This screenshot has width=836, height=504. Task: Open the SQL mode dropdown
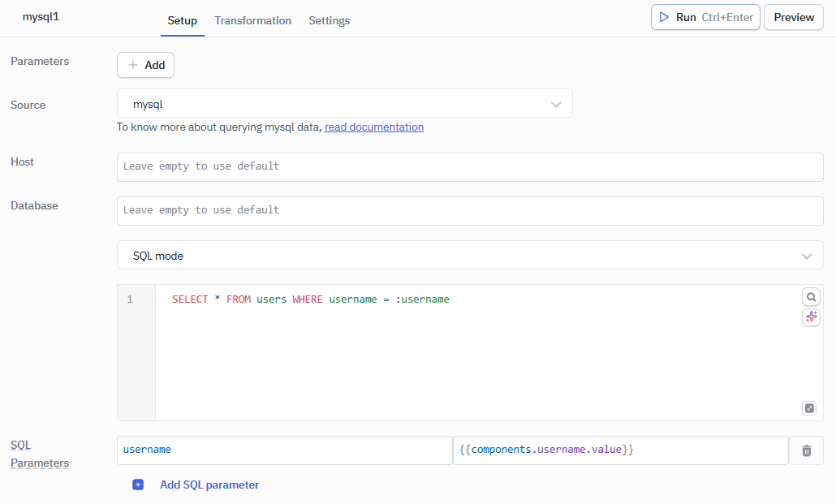coord(471,254)
